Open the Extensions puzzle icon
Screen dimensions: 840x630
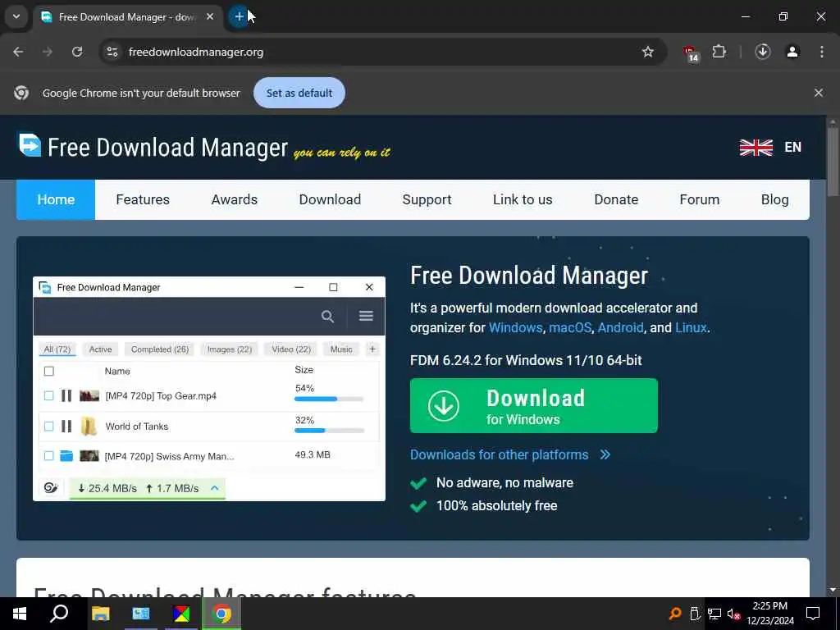(719, 52)
